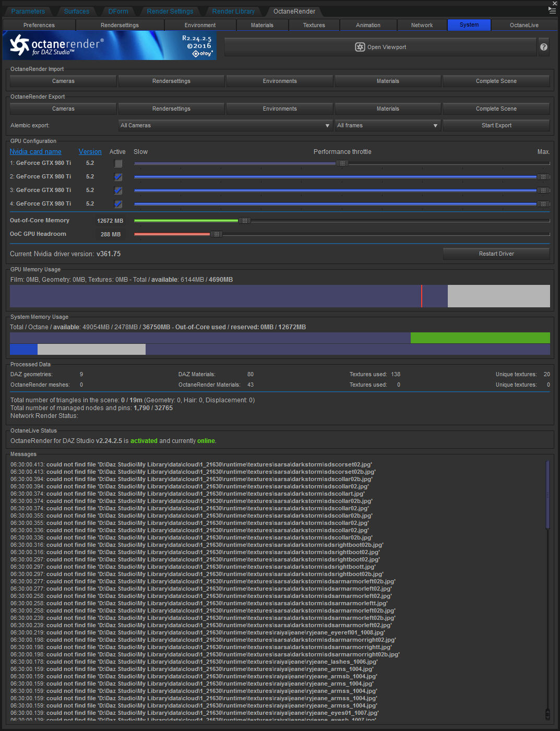This screenshot has width=560, height=731.
Task: Switch to the Animation tab
Action: click(x=368, y=25)
